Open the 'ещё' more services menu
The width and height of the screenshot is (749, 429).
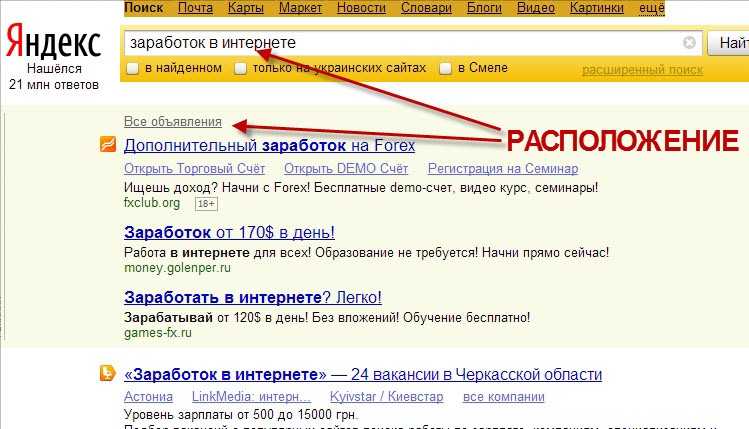pos(652,8)
